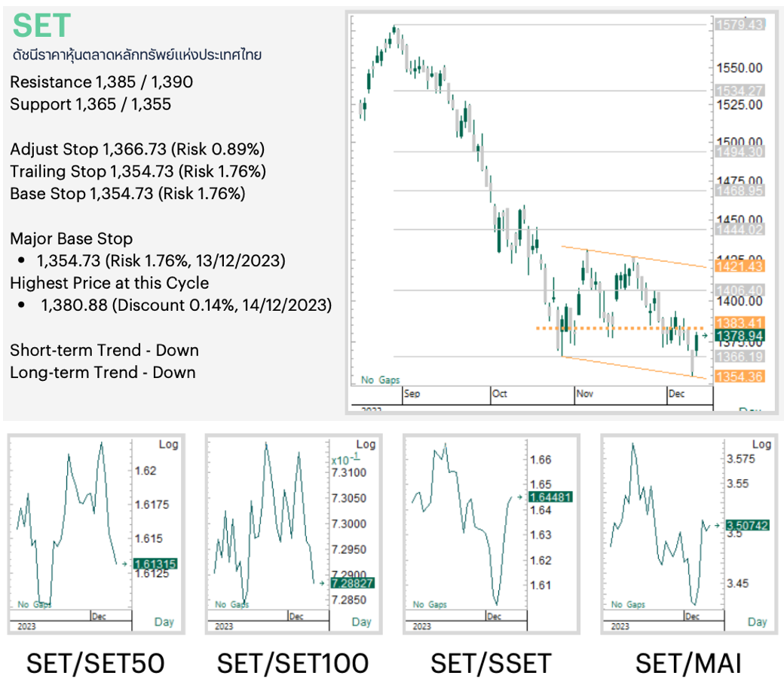Click the 1494.30 level label
The image size is (784, 688).
739,152
